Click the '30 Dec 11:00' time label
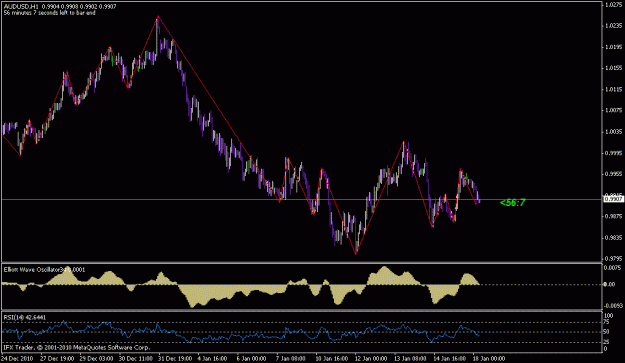Viewport: 625px width, 363px height. (136, 359)
